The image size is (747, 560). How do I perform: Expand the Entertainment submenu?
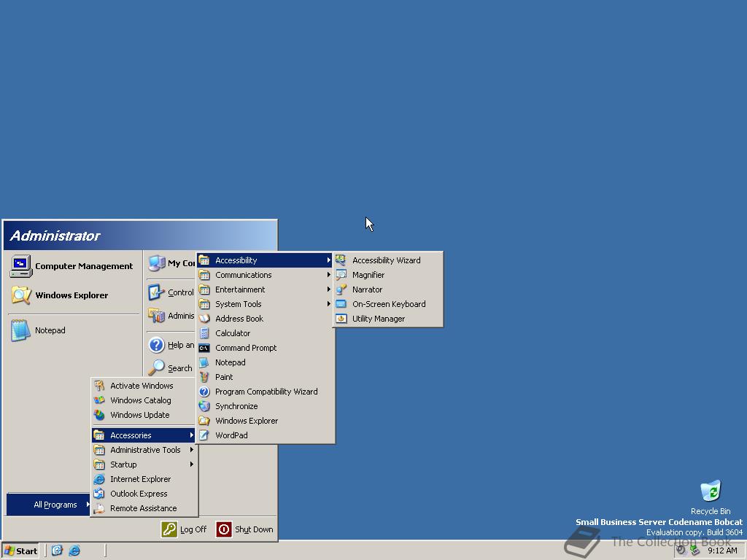[x=266, y=289]
